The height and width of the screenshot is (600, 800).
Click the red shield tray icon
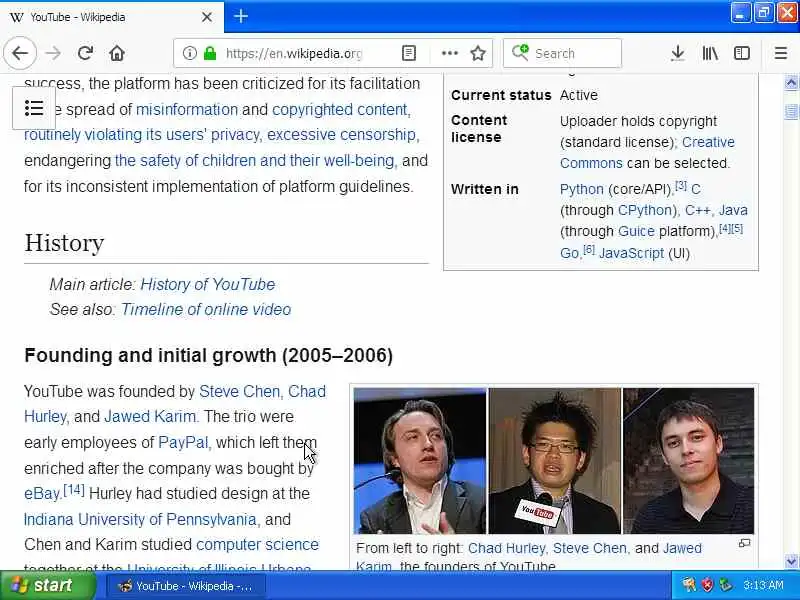click(x=707, y=585)
